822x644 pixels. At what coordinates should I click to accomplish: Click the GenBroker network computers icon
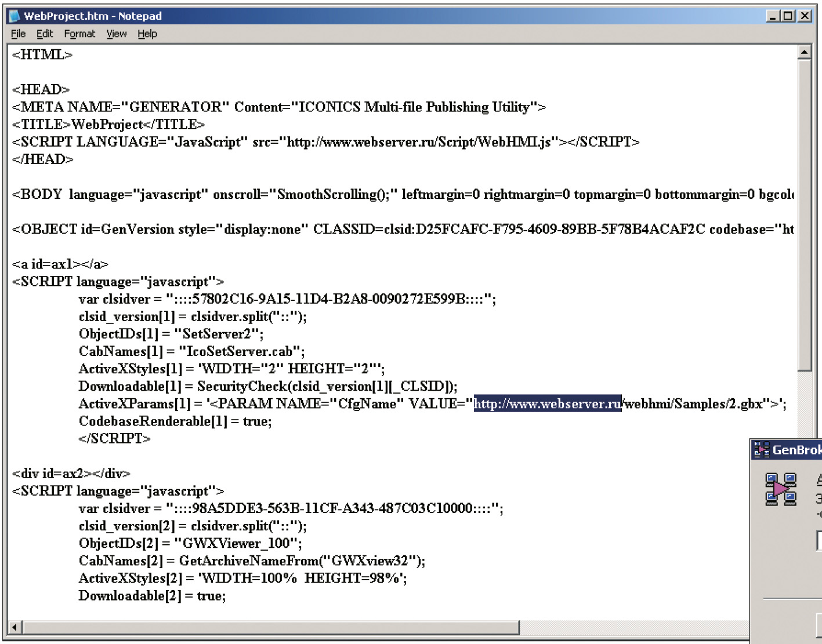point(781,489)
